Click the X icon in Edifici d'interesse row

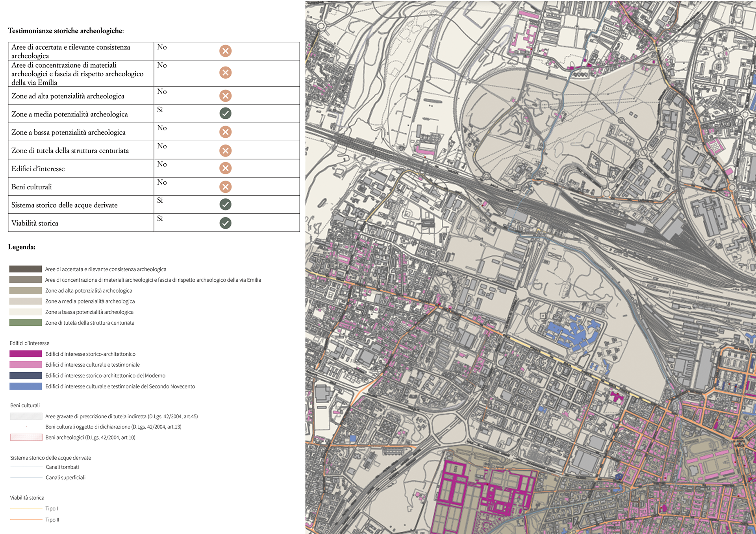(x=225, y=168)
